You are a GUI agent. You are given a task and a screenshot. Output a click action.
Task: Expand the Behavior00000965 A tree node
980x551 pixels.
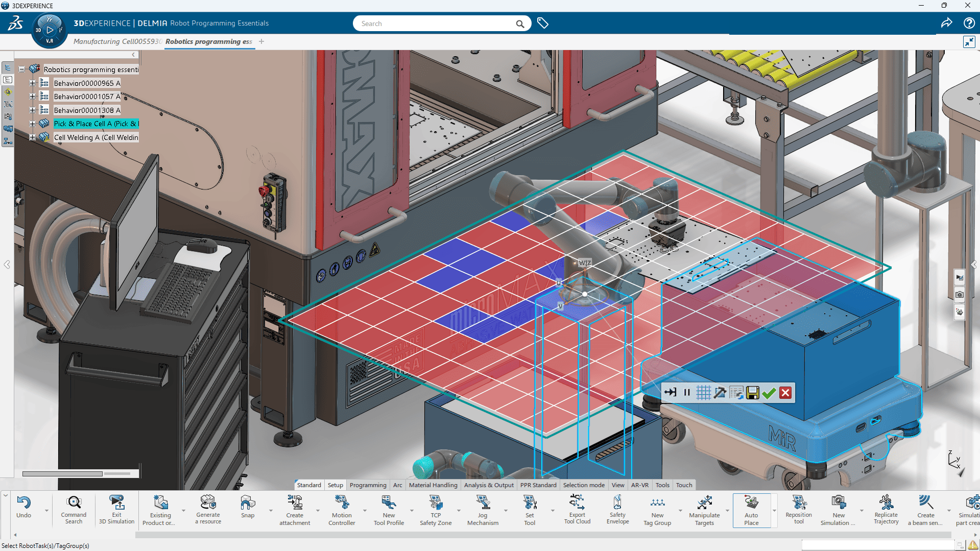pyautogui.click(x=32, y=83)
